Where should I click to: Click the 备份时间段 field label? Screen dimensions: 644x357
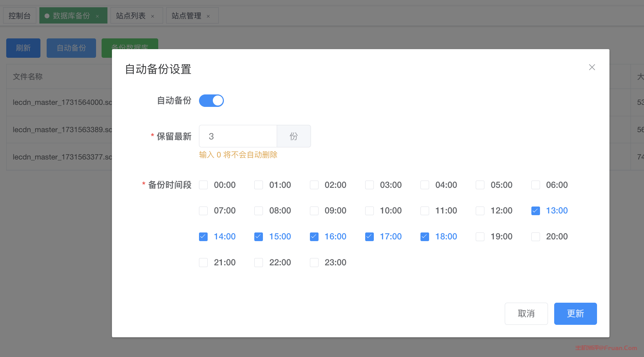click(x=170, y=185)
